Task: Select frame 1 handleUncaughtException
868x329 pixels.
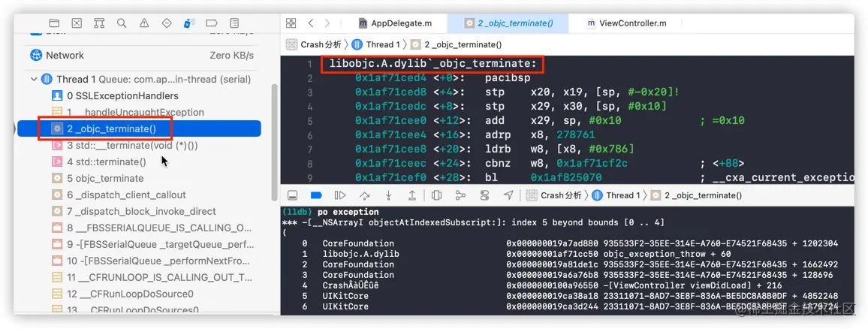Action: (x=140, y=113)
